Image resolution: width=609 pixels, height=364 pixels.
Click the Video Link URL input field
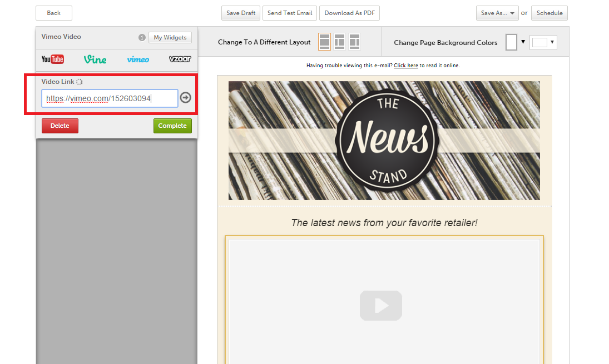coord(110,98)
